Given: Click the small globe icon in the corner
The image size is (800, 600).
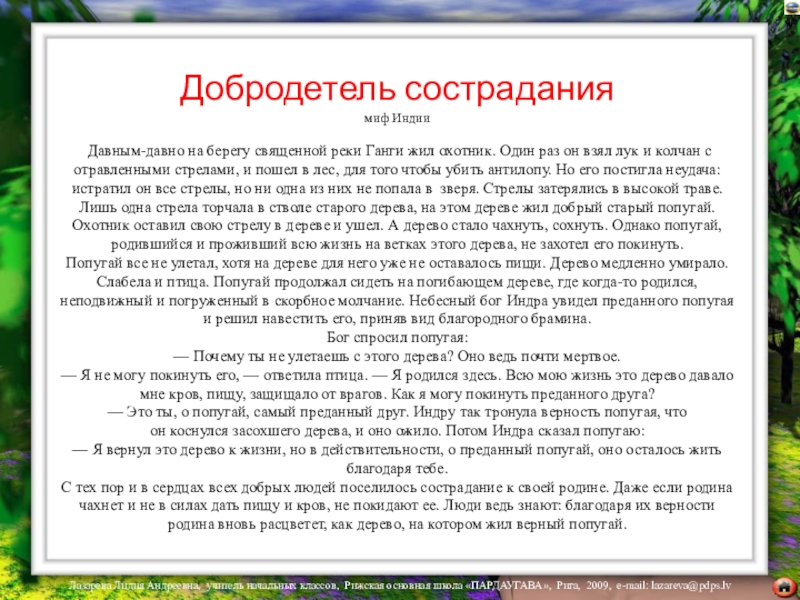Looking at the screenshot, I should click(x=792, y=6).
